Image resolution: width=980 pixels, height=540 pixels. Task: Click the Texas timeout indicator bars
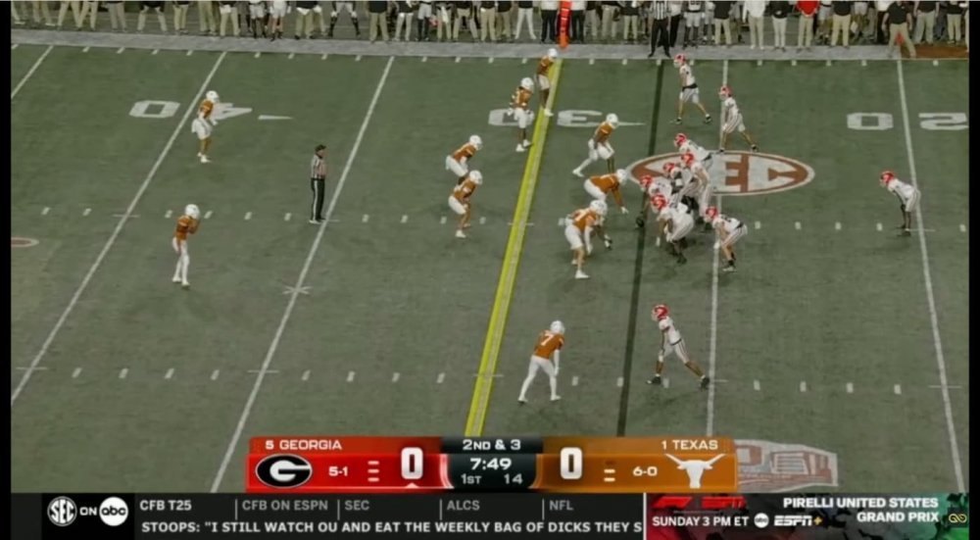point(609,471)
